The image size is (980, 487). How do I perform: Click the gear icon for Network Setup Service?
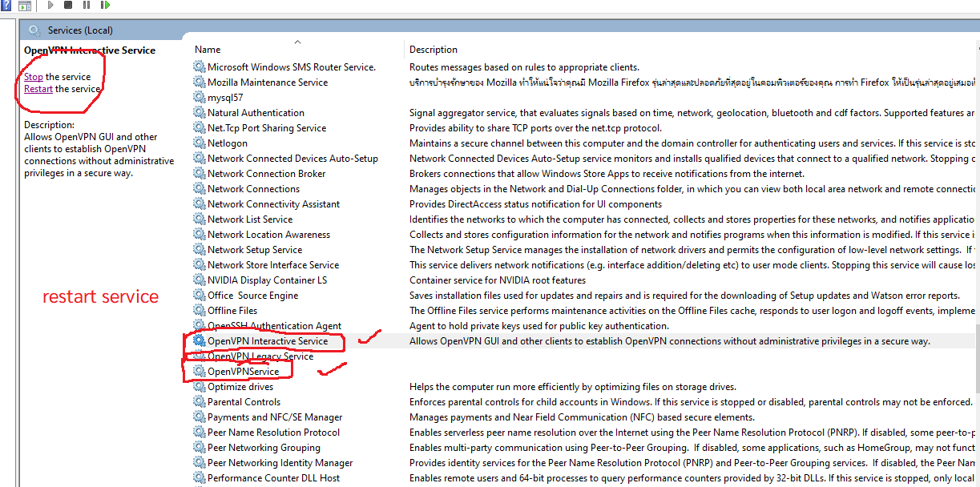click(x=200, y=250)
